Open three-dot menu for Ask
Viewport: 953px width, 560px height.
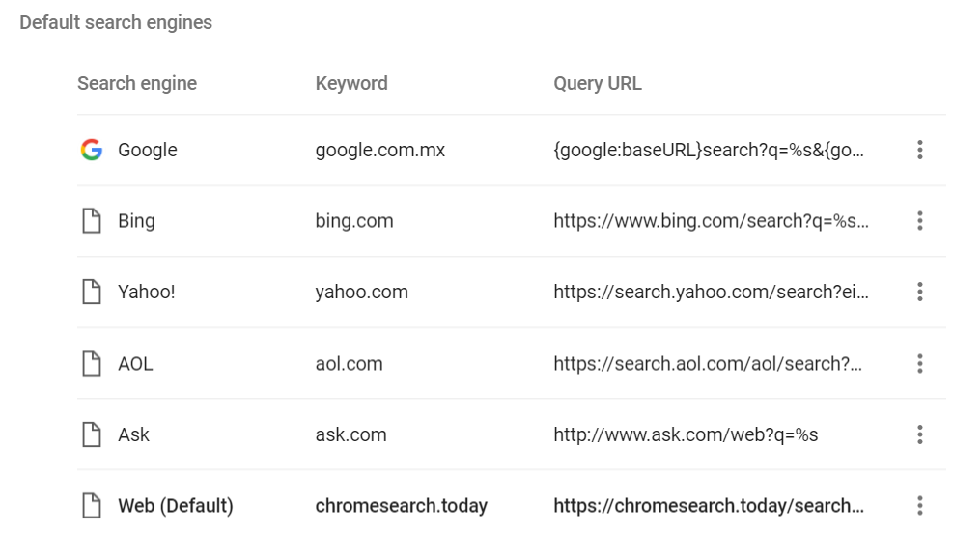pos(919,434)
